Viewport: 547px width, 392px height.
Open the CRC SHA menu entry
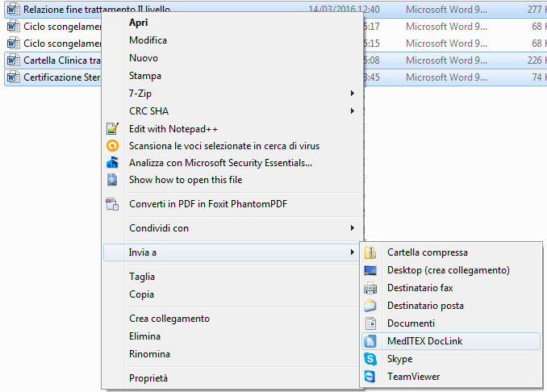[149, 111]
